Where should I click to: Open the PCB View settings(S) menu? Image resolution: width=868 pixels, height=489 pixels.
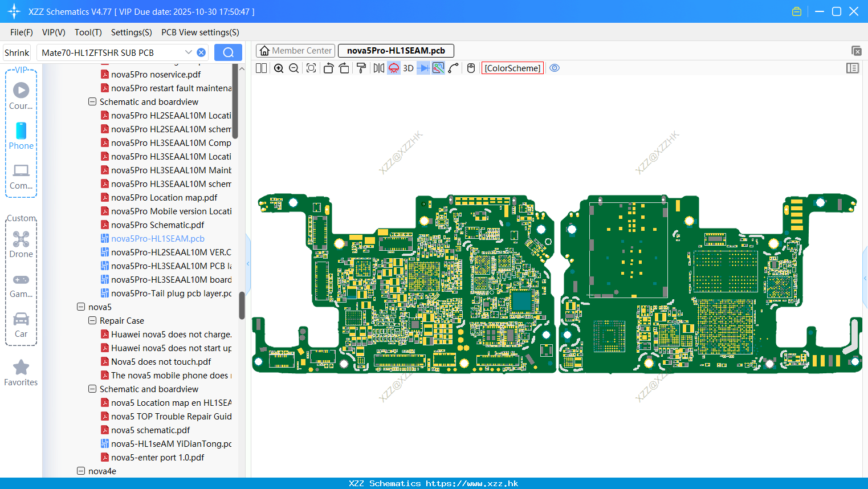pos(200,32)
